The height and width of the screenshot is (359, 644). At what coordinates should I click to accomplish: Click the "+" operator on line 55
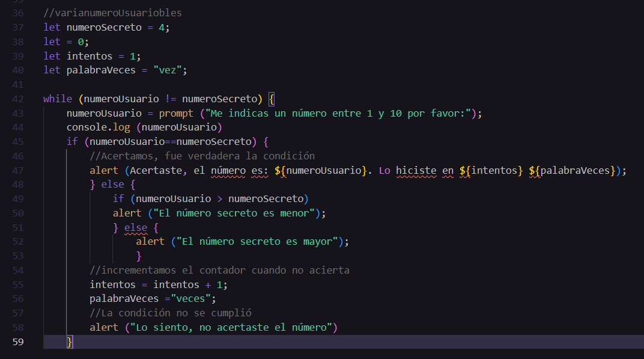[208, 285]
